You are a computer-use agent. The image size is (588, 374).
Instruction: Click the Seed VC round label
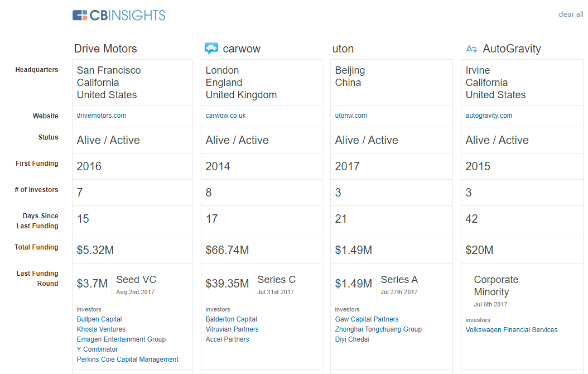[x=136, y=280]
